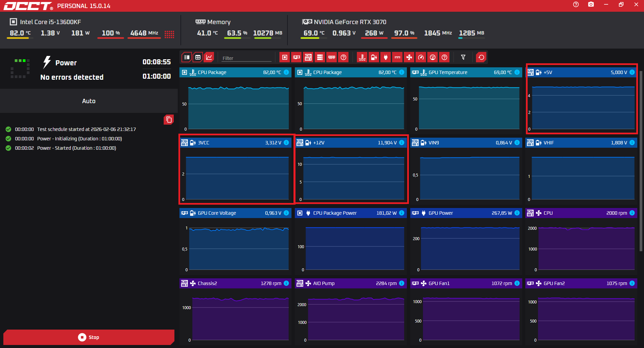
Task: Click the Intel Core i5-13600KF header label
Action: pyautogui.click(x=50, y=22)
